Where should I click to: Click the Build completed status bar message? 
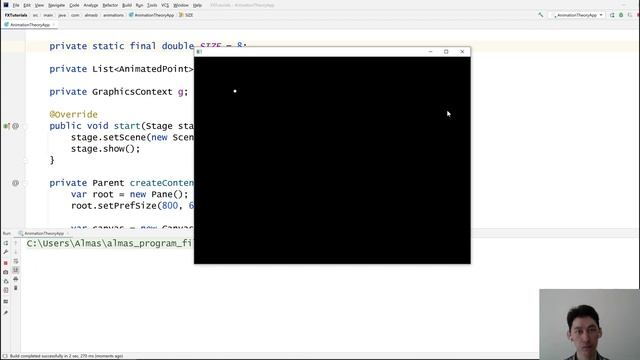tap(66, 356)
